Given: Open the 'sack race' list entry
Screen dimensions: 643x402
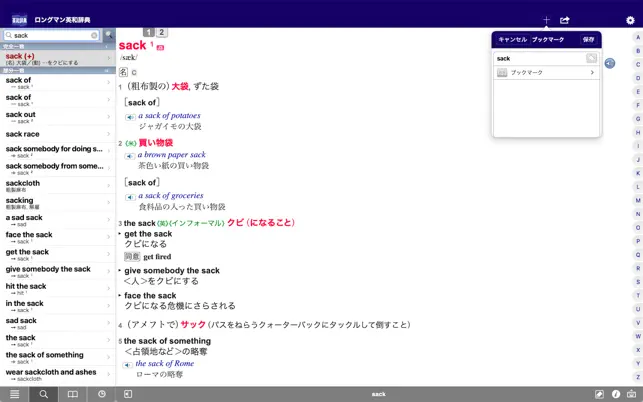Looking at the screenshot, I should tap(57, 134).
